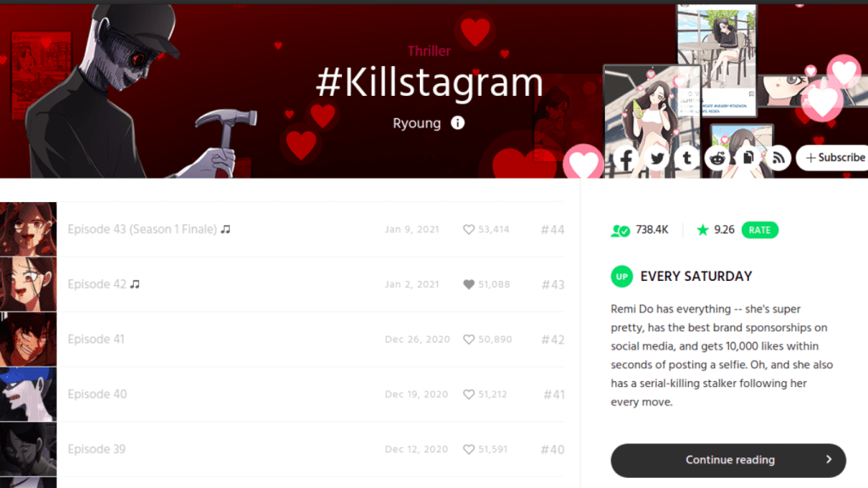
Task: Share the series on Reddit
Action: 718,159
